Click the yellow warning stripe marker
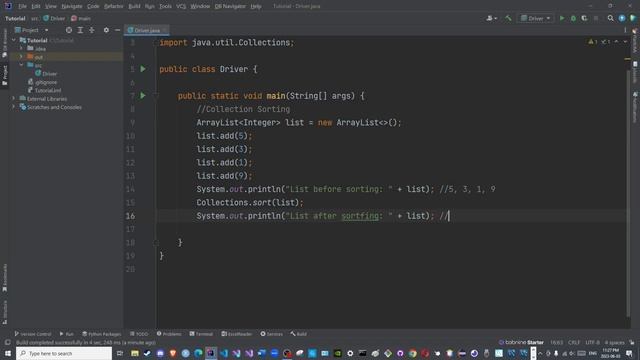Viewport: 640px width, 360px height. [628, 59]
